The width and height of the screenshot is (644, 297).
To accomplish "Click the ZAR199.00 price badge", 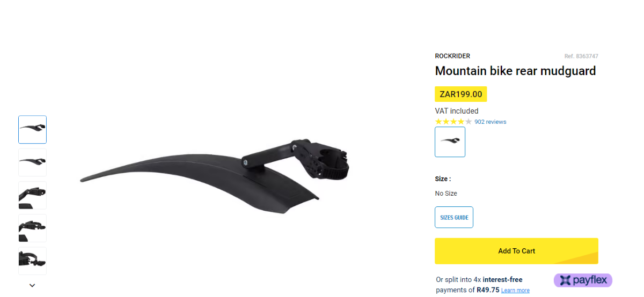I will click(460, 94).
